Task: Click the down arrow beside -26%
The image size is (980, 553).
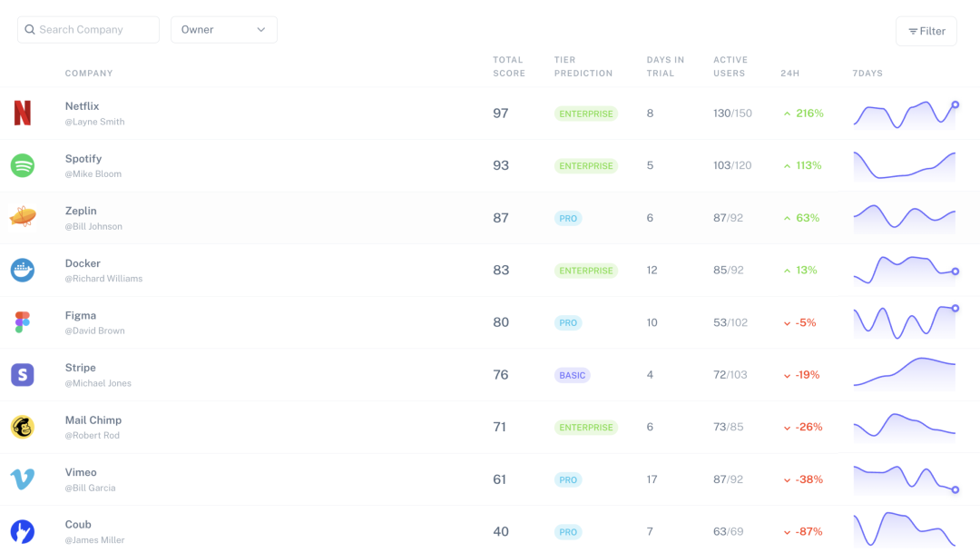Action: click(787, 428)
